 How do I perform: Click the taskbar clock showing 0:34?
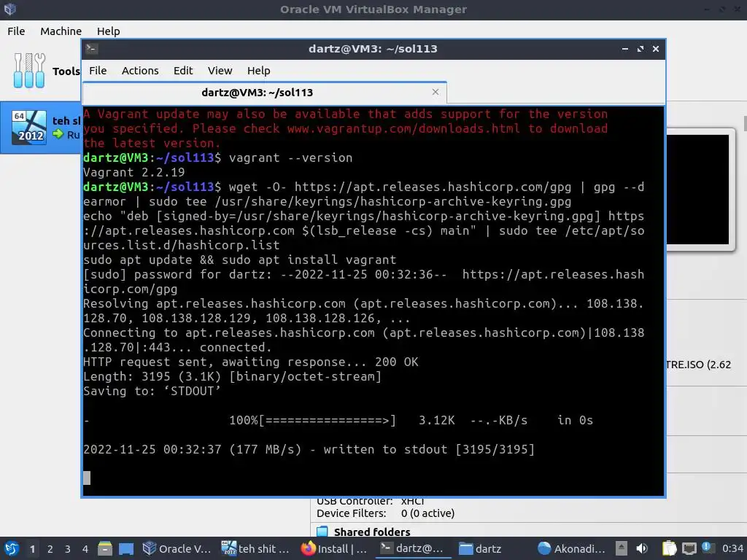click(x=732, y=548)
